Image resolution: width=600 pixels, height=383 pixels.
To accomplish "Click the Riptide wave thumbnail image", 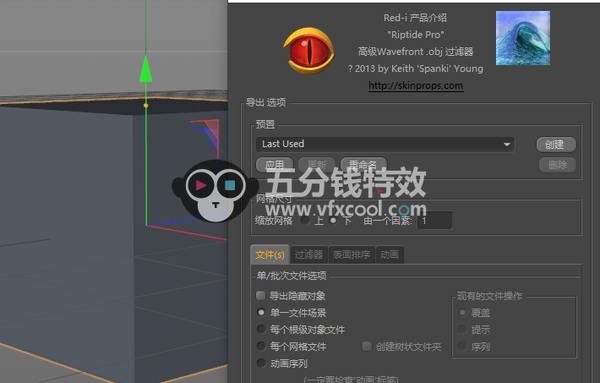I will (523, 38).
